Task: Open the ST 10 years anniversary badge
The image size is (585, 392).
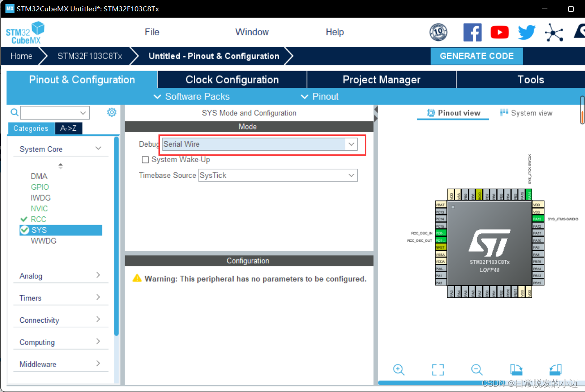Action: click(x=438, y=32)
